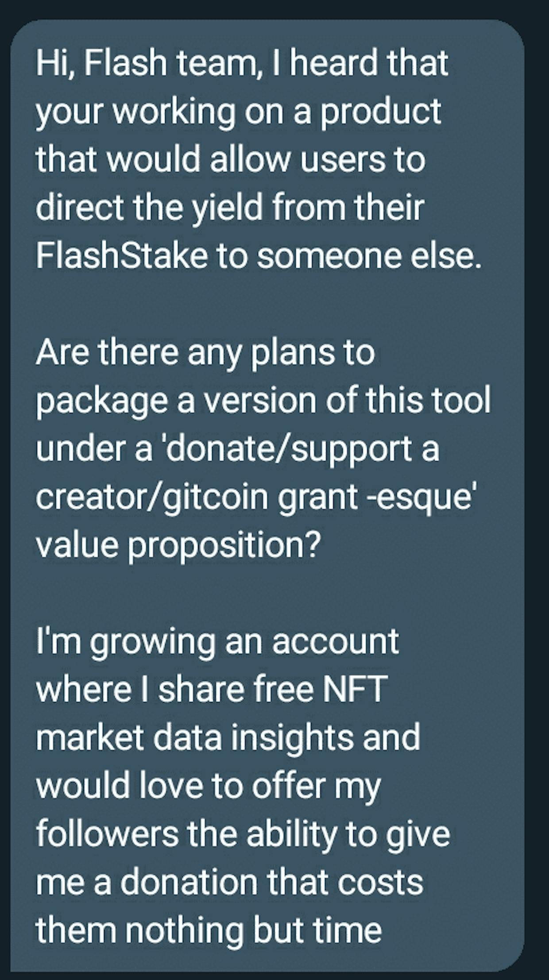Click the 'that would allow users to' line
Image resolution: width=549 pixels, height=980 pixels.
231,159
